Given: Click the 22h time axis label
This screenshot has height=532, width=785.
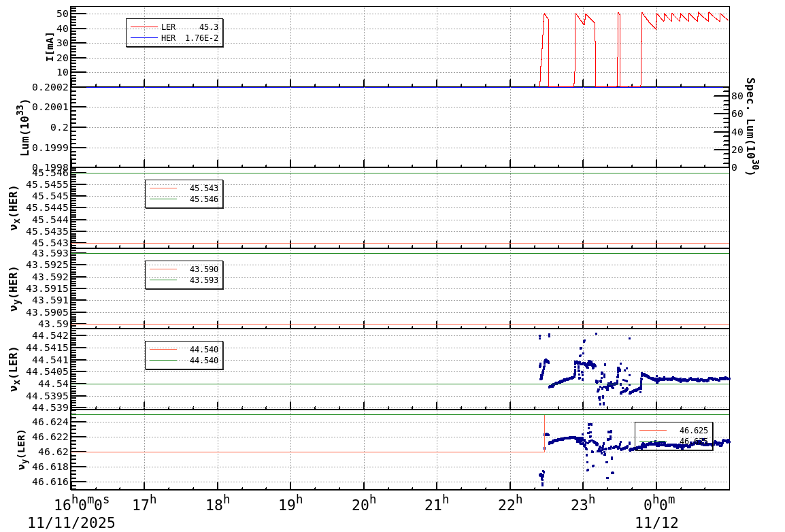Looking at the screenshot, I should pyautogui.click(x=510, y=503).
